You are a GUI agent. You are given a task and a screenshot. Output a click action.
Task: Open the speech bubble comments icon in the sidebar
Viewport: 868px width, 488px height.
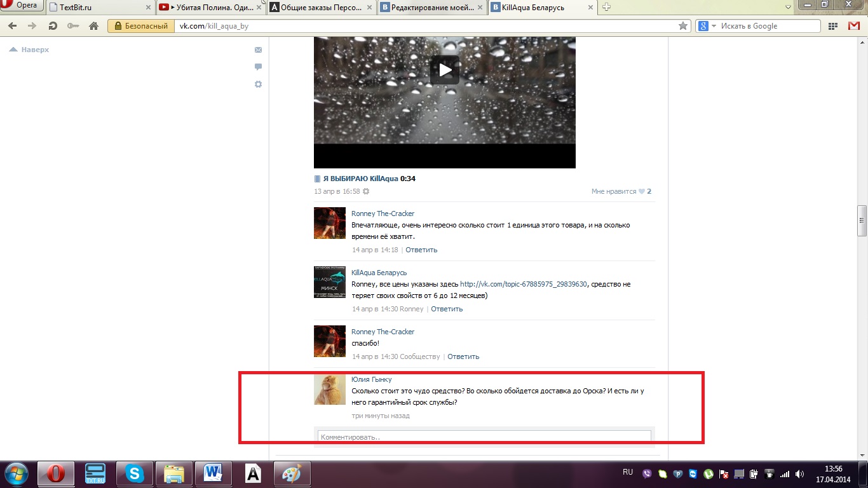coord(258,67)
